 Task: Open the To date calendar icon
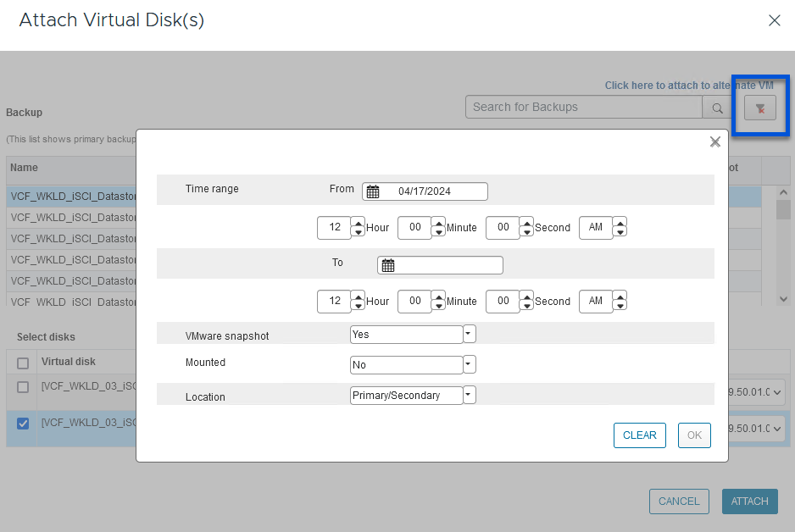point(388,265)
